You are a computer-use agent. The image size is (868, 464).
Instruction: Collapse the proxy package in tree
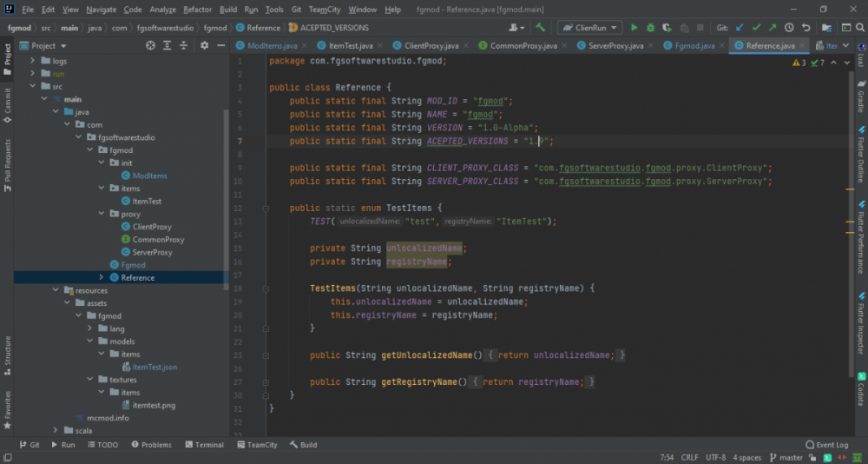click(x=101, y=214)
